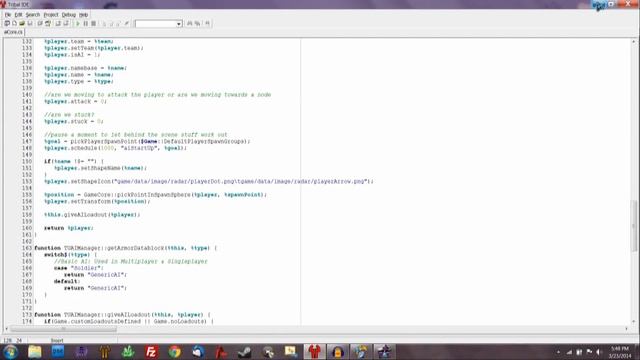The width and height of the screenshot is (640, 360).
Task: Click the setShapeIcon line 153
Action: pos(209,181)
